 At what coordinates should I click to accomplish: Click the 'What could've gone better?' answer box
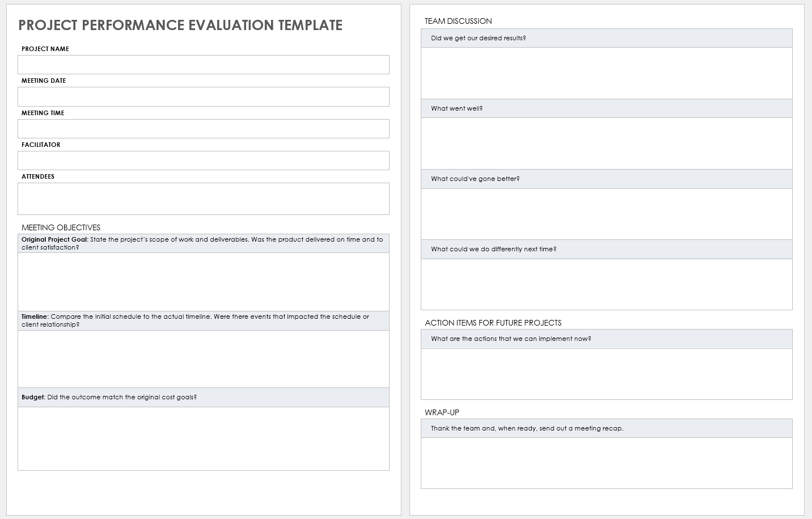[606, 213]
